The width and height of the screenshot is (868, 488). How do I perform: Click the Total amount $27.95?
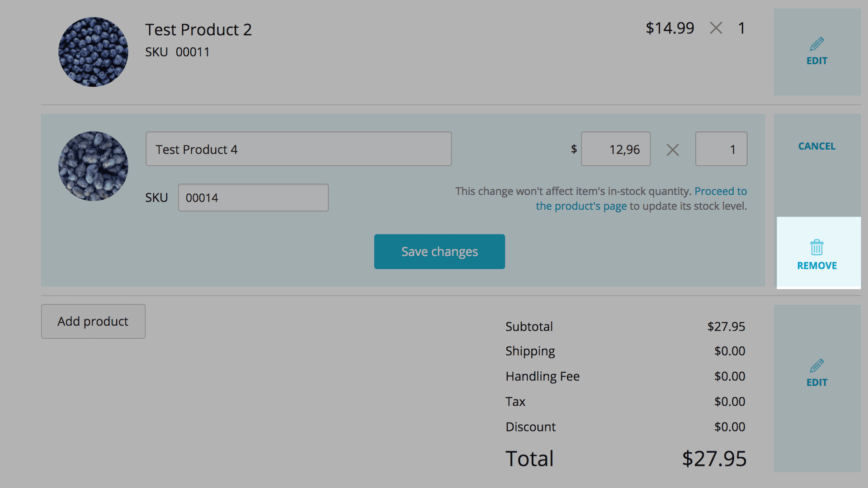713,459
